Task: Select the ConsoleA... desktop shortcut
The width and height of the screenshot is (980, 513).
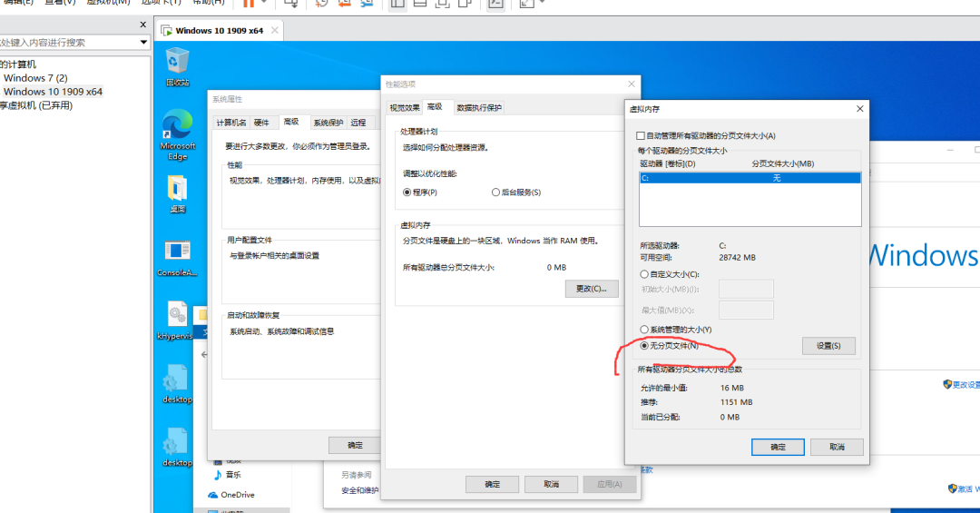Action: tap(177, 258)
